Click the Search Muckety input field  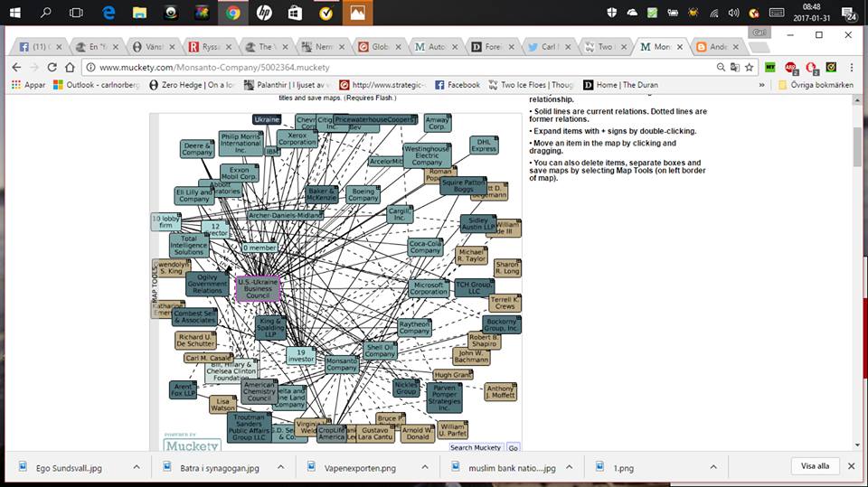pyautogui.click(x=476, y=447)
